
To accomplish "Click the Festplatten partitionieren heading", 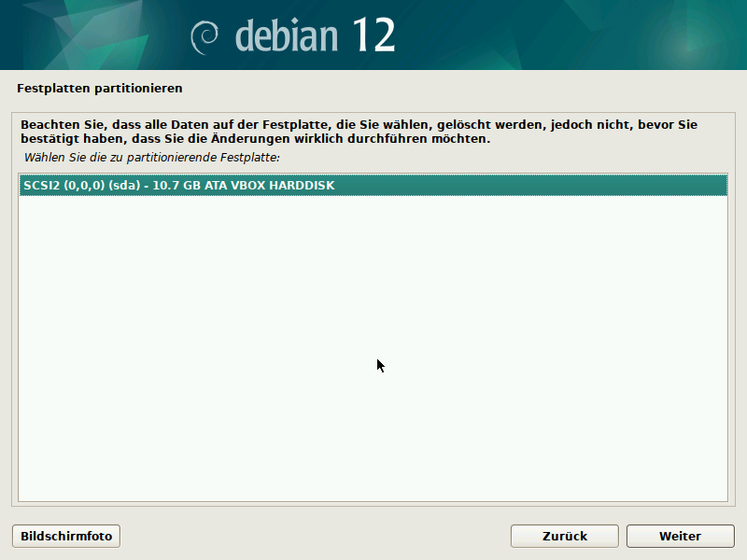I will 98,87.
